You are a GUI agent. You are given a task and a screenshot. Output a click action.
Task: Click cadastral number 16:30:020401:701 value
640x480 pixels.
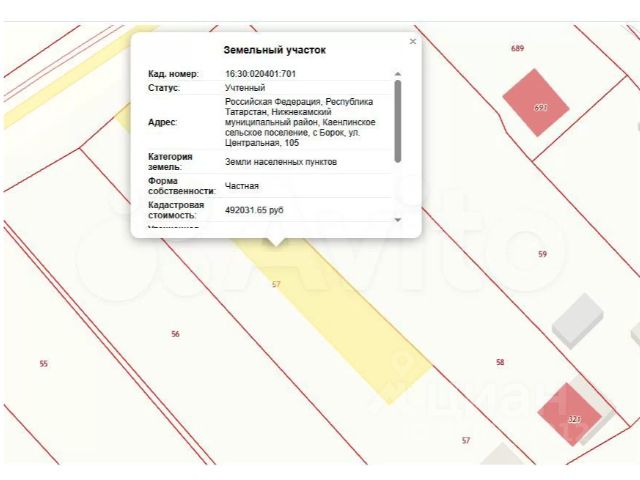tap(260, 74)
